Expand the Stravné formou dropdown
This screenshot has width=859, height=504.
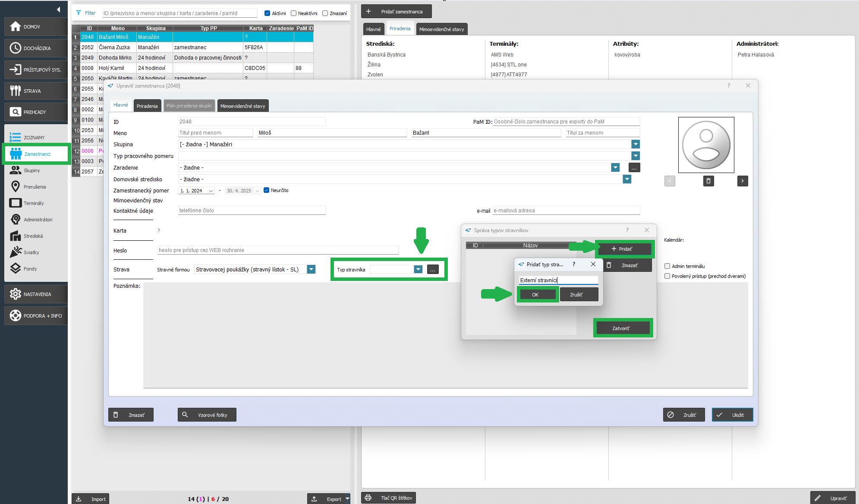click(311, 269)
